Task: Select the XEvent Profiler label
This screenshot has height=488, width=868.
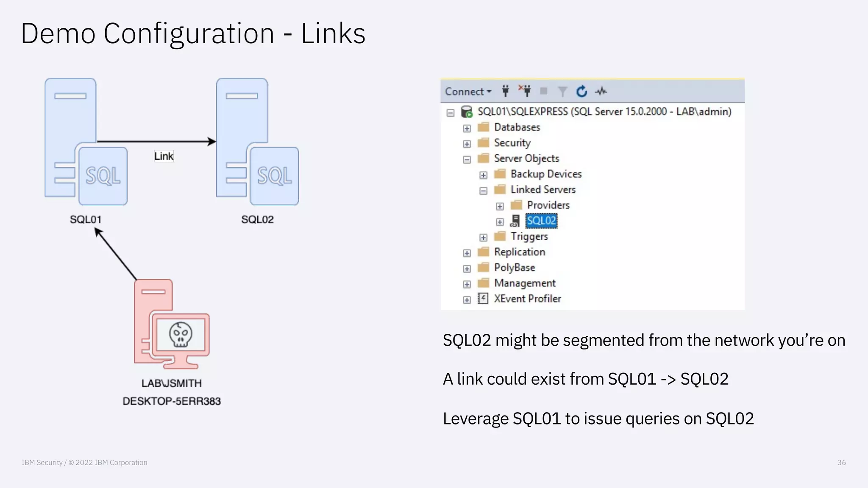Action: coord(527,299)
